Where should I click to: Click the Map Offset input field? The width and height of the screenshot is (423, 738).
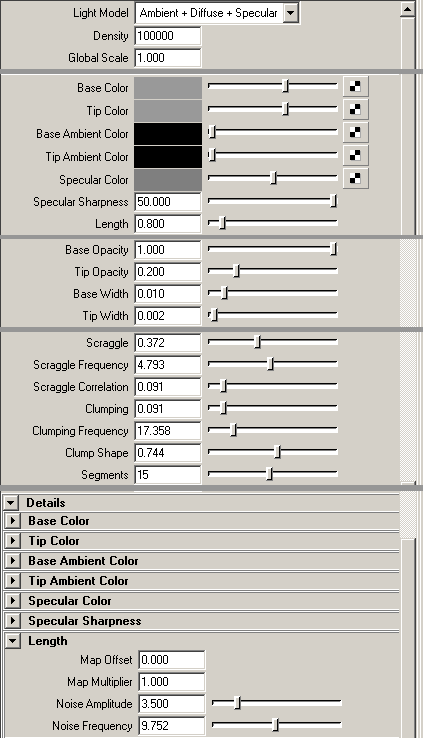172,660
